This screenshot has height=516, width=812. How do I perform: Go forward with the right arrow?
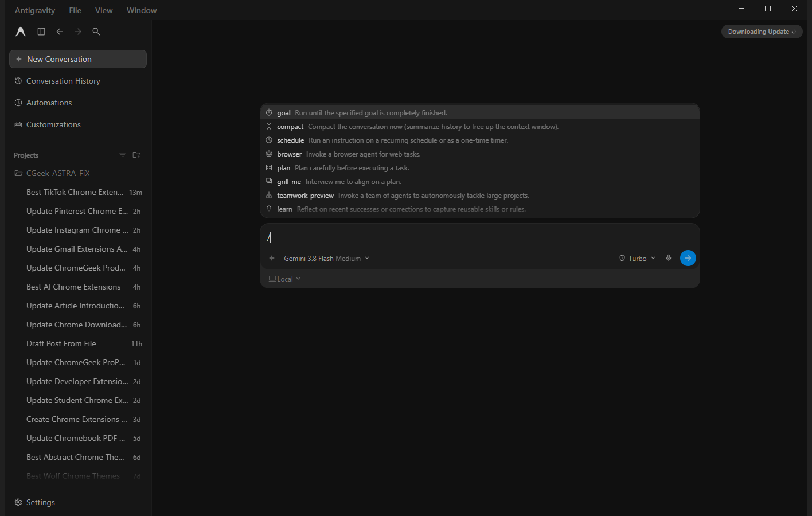78,32
